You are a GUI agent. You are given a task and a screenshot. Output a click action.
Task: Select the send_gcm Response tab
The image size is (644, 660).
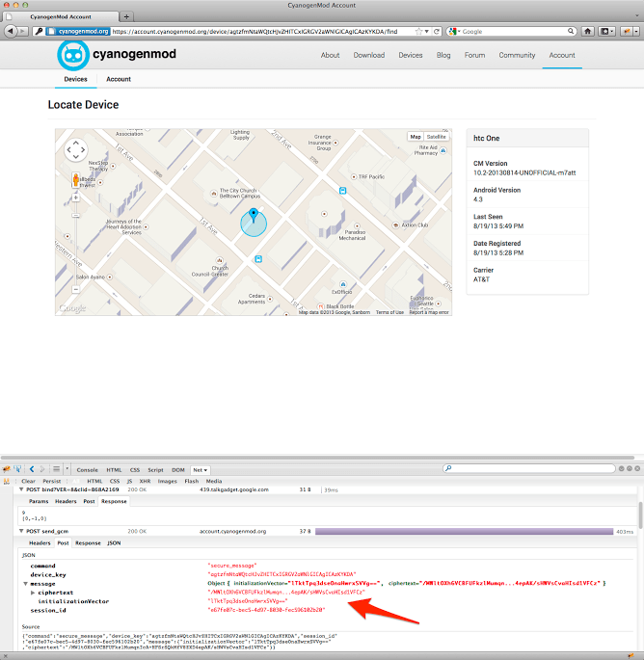tap(88, 543)
